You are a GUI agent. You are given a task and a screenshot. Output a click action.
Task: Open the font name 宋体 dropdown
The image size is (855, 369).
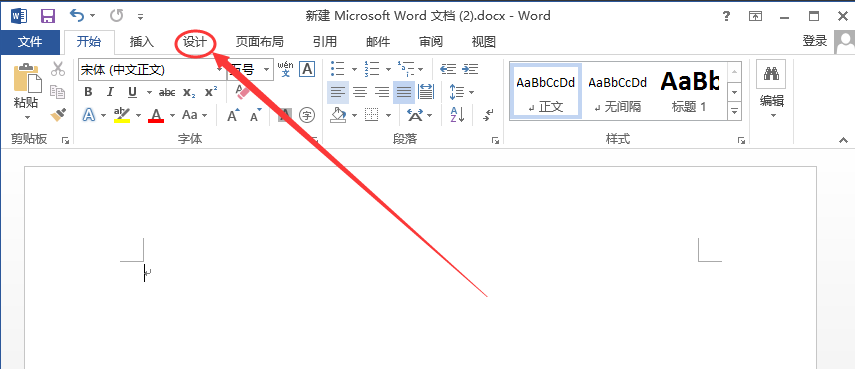click(221, 70)
